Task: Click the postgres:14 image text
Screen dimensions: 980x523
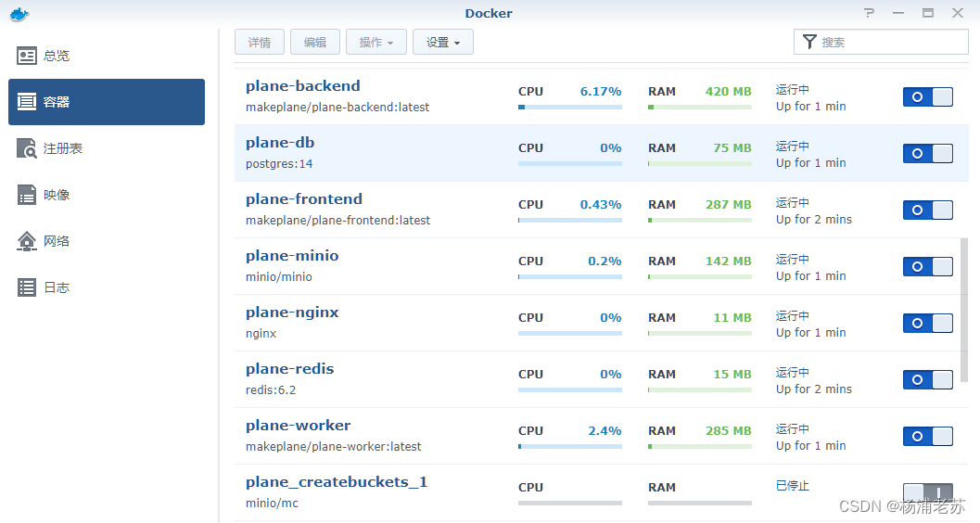Action: (279, 164)
